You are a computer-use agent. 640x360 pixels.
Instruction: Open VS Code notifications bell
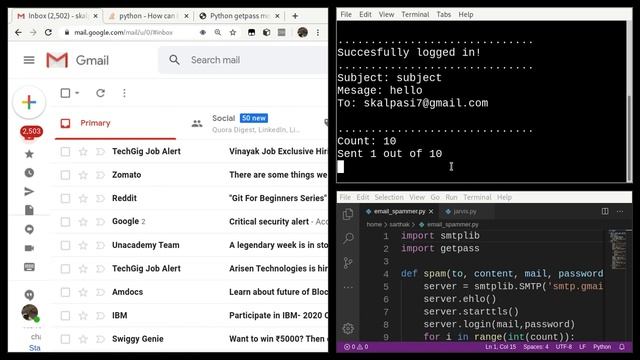[622, 347]
